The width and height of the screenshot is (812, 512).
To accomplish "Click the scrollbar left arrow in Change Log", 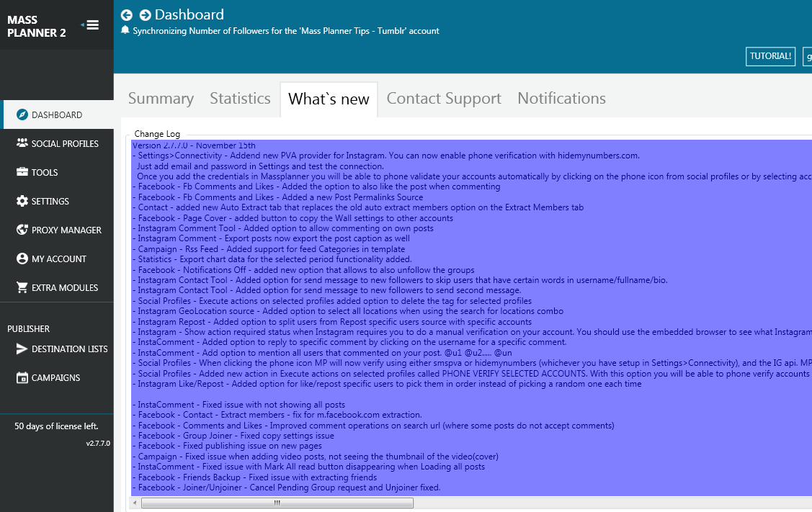I will (135, 503).
